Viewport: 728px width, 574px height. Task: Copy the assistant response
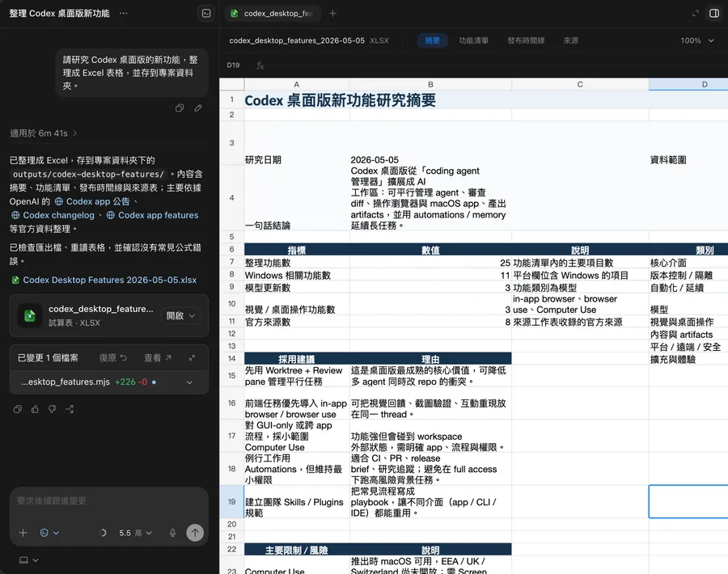[x=18, y=409]
